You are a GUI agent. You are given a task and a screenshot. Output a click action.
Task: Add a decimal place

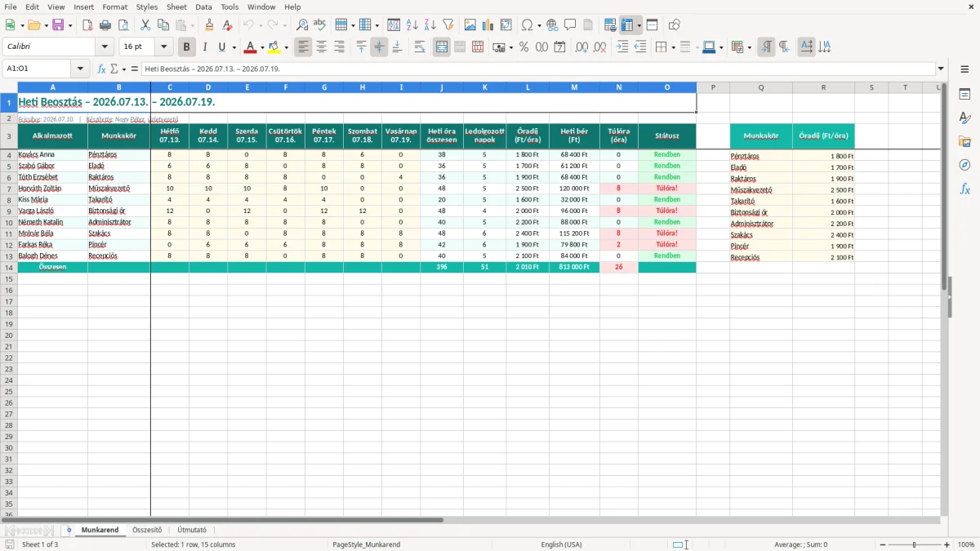[x=582, y=47]
